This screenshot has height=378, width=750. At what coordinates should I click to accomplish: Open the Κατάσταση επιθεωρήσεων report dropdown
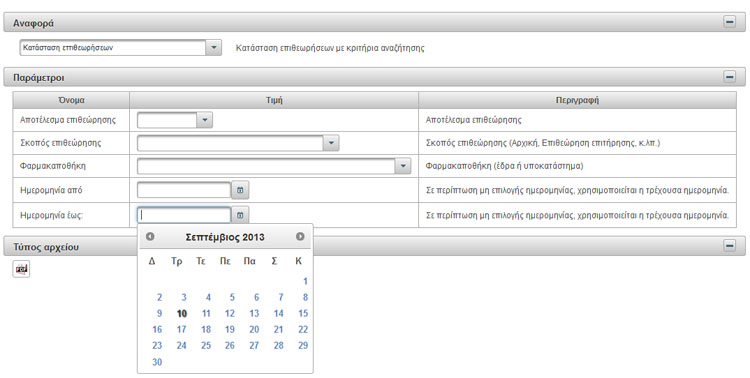(x=214, y=47)
